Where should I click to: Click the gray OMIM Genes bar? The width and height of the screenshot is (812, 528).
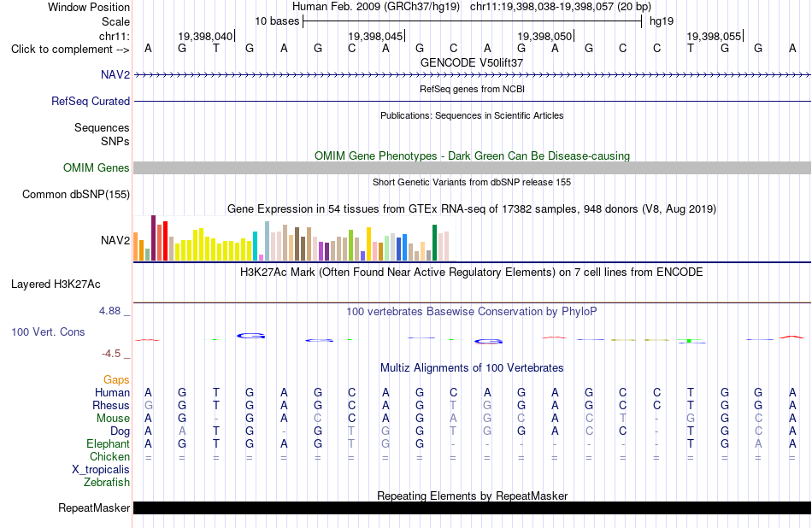click(472, 167)
